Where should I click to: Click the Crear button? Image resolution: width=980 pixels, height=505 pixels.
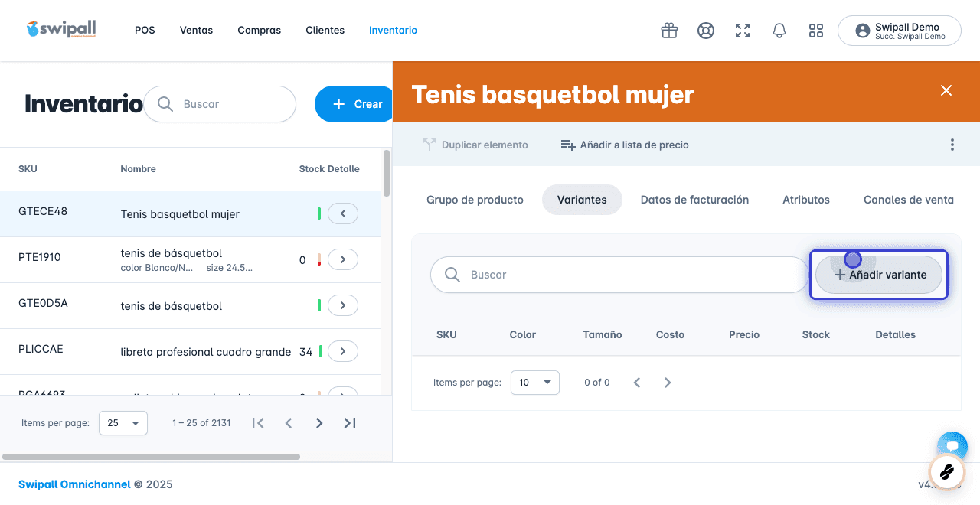coord(354,104)
